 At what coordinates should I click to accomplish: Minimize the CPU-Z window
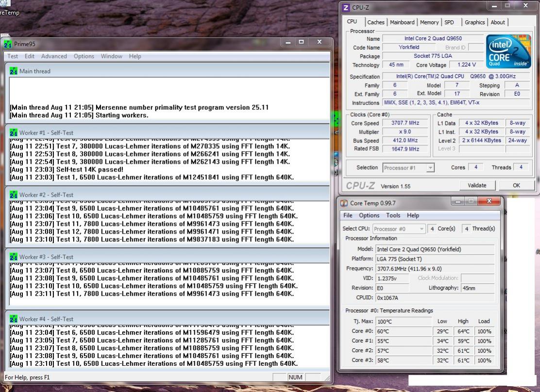pyautogui.click(x=494, y=6)
